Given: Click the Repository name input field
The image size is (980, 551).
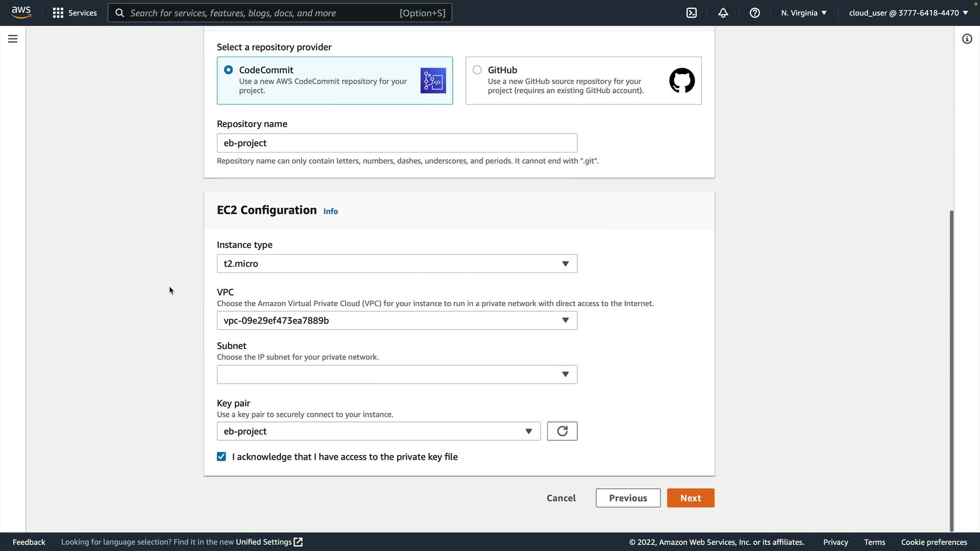Looking at the screenshot, I should tap(397, 143).
